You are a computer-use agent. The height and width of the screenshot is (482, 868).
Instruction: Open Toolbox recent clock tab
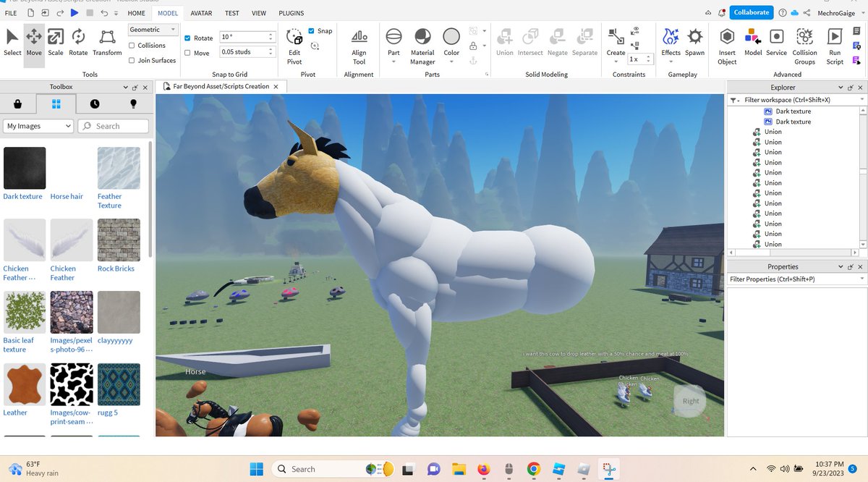click(95, 103)
